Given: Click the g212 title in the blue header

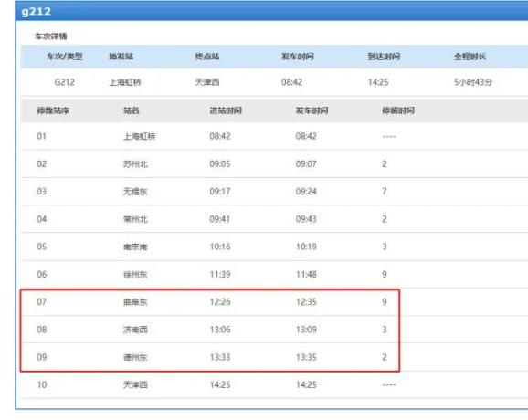Looking at the screenshot, I should 36,12.
